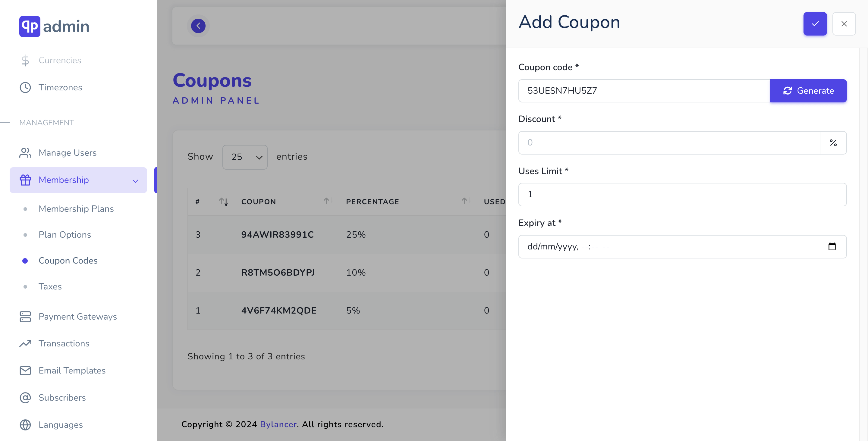Open Membership Plans submenu item

pyautogui.click(x=76, y=209)
